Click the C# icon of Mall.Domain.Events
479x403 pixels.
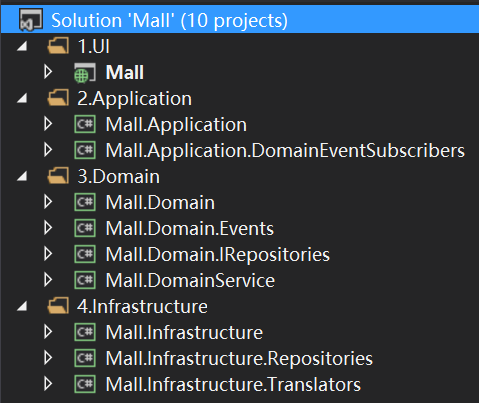pos(85,228)
